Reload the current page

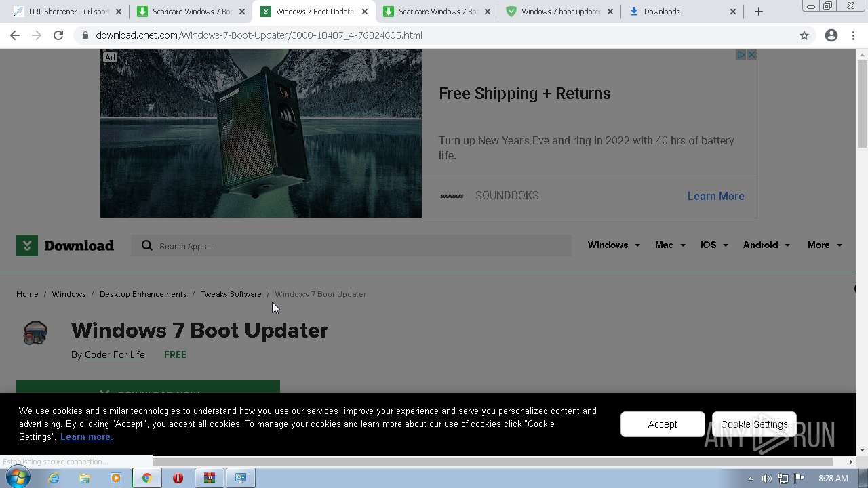(x=58, y=35)
